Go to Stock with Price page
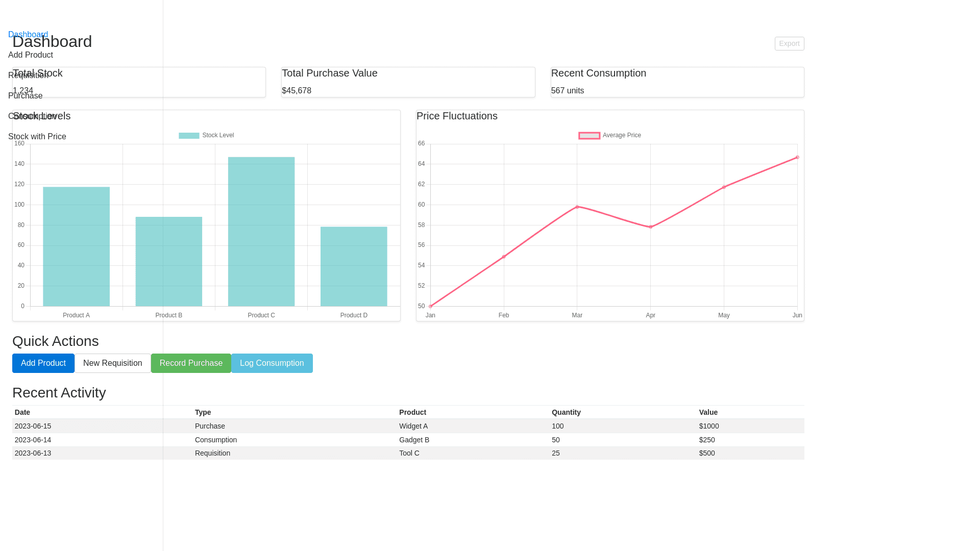Image resolution: width=980 pixels, height=551 pixels. pyautogui.click(x=37, y=137)
